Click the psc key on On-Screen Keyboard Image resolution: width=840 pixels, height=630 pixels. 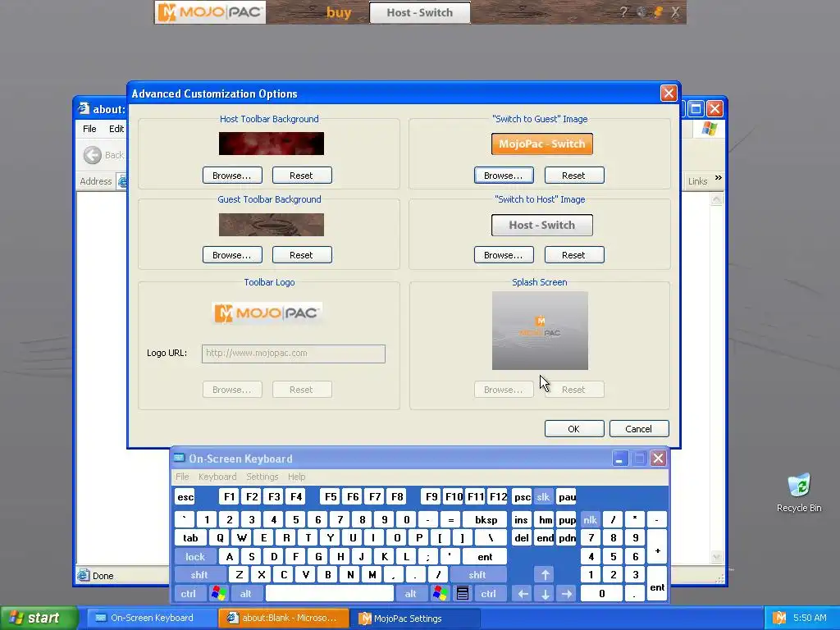(522, 497)
